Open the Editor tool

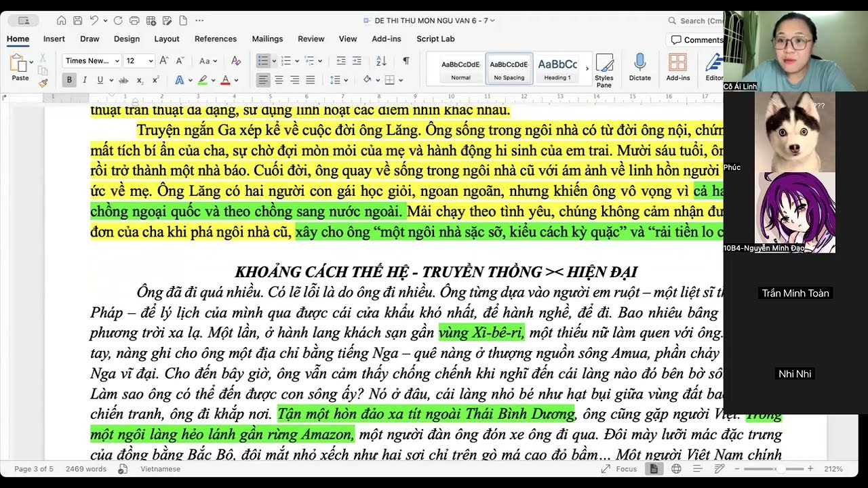click(x=714, y=68)
